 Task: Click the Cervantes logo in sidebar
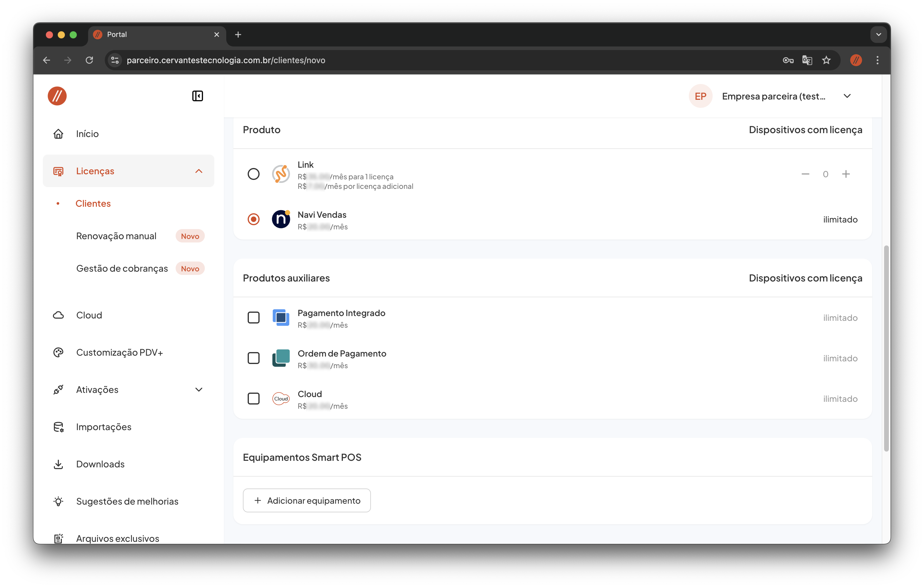57,96
